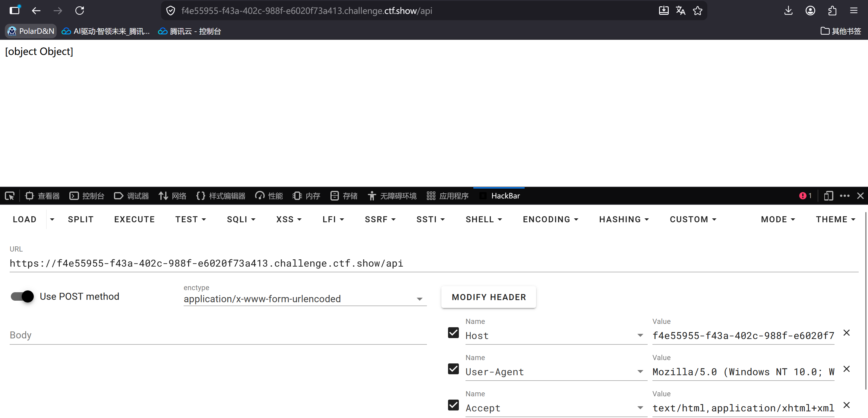Expand the Host header name dropdown

(x=640, y=335)
